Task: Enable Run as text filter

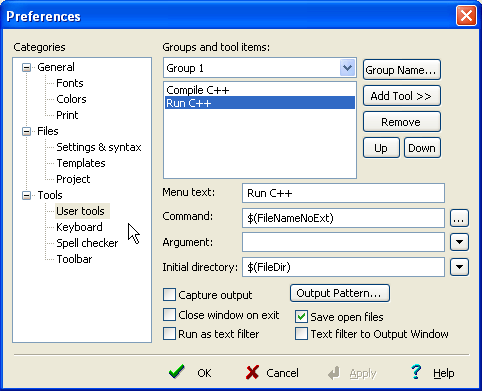Action: 169,334
